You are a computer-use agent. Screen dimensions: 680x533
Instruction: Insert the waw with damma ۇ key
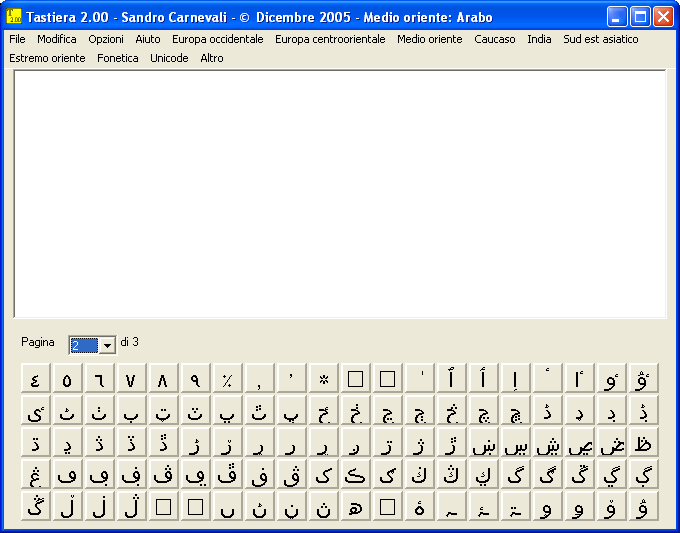pyautogui.click(x=644, y=506)
